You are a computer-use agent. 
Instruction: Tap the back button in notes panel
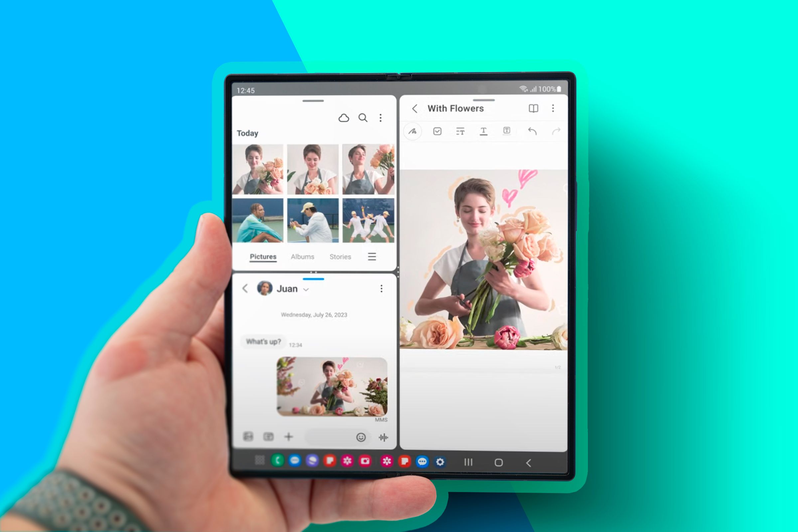pyautogui.click(x=416, y=107)
